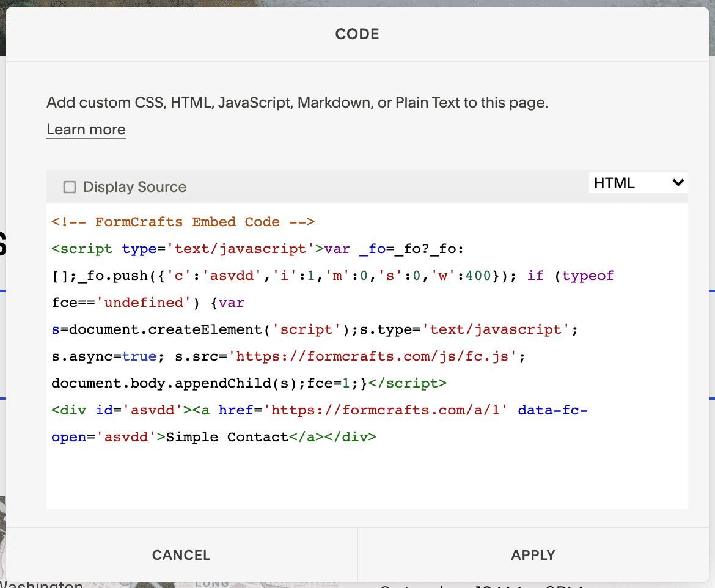Click the 'typeof' keyword in code
715x588 pixels.
(588, 276)
